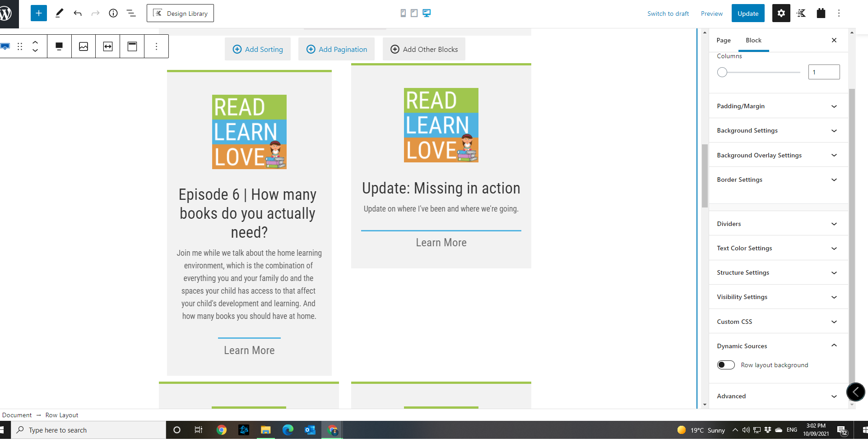Open the plugin icon next to Kadence
Screen dimensions: 868x447
click(821, 14)
